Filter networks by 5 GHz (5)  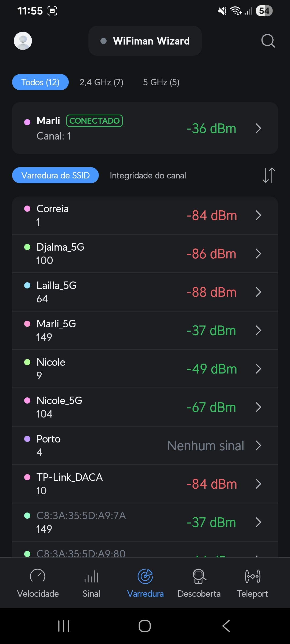(x=161, y=82)
